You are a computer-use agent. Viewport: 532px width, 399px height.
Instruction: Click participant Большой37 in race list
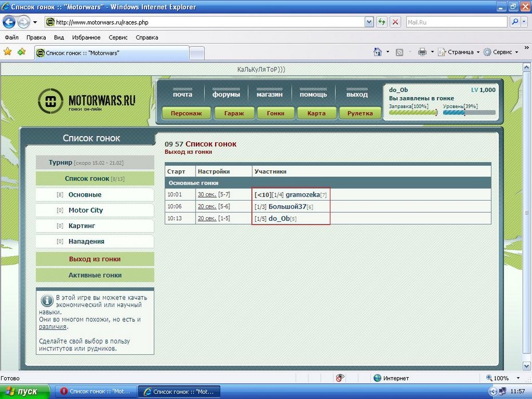[287, 206]
